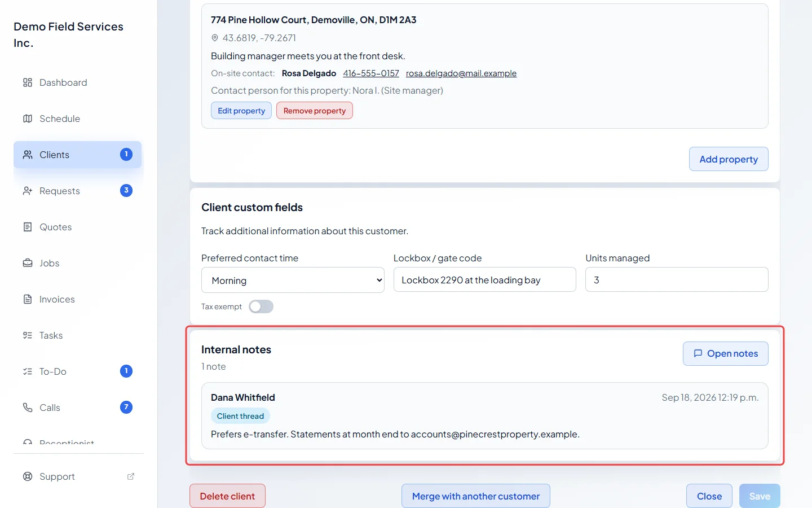Select Quotes in the sidebar
This screenshot has width=812, height=508.
78,227
